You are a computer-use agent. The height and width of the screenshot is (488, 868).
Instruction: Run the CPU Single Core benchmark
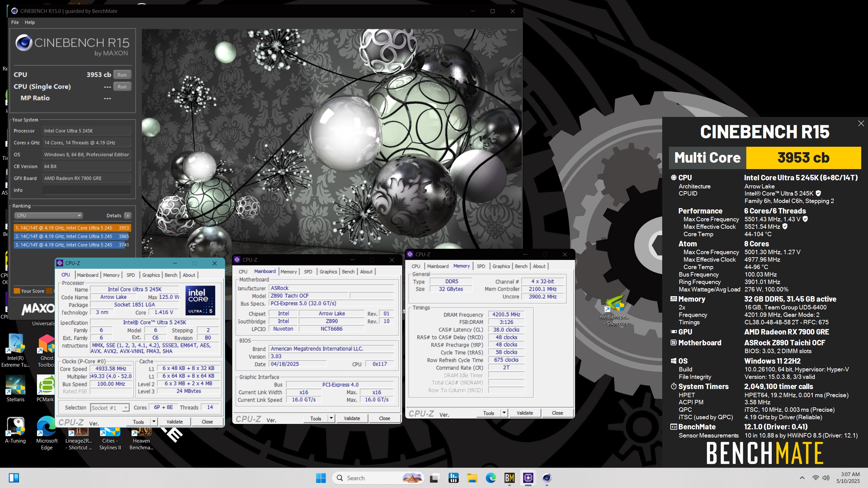tap(122, 86)
